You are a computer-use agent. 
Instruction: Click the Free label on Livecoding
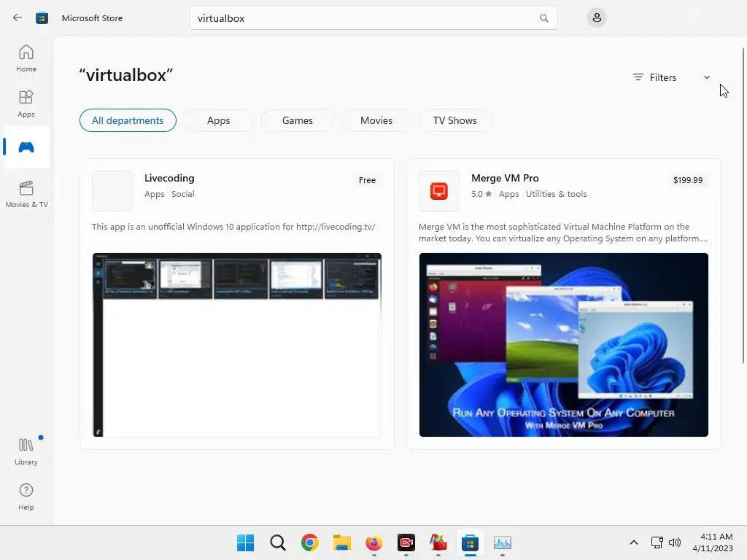click(x=368, y=180)
